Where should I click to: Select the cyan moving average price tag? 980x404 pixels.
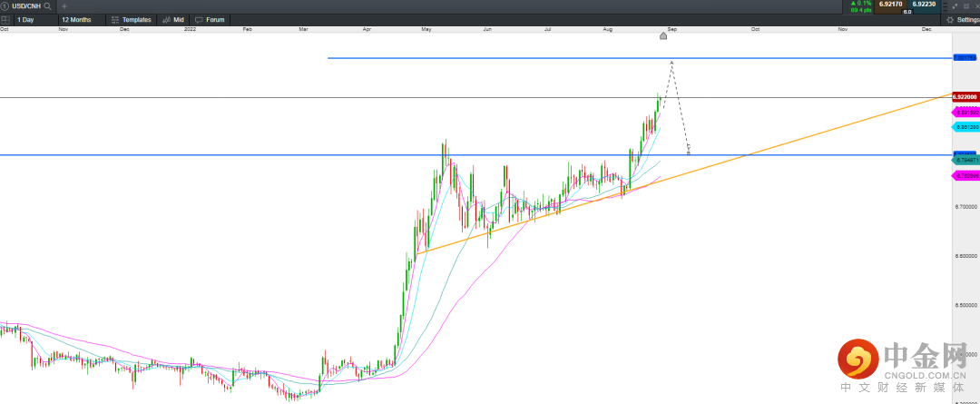(x=965, y=127)
